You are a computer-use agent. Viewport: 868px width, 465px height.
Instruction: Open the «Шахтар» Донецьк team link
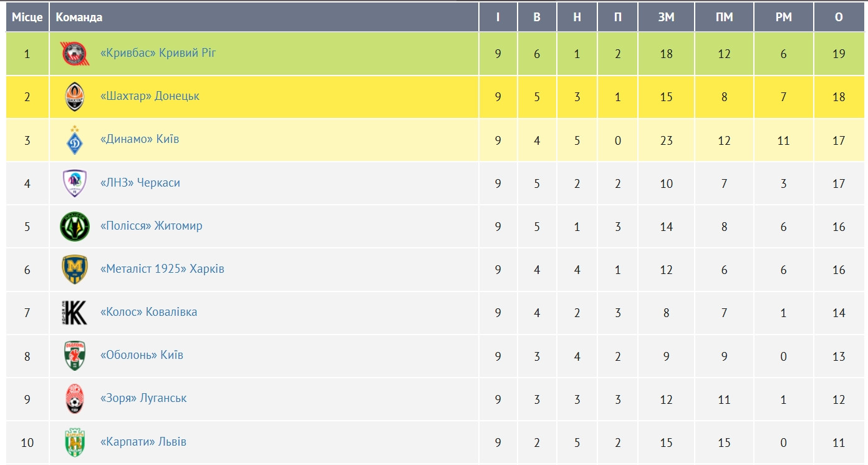(150, 96)
